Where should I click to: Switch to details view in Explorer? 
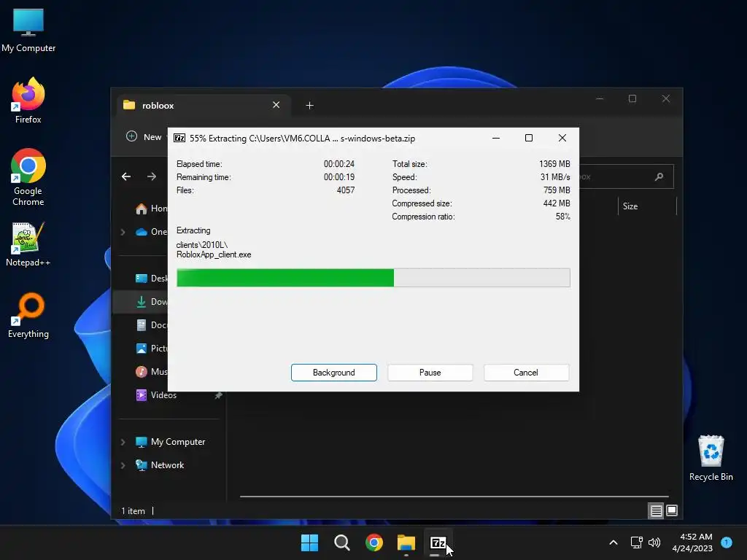tap(656, 511)
